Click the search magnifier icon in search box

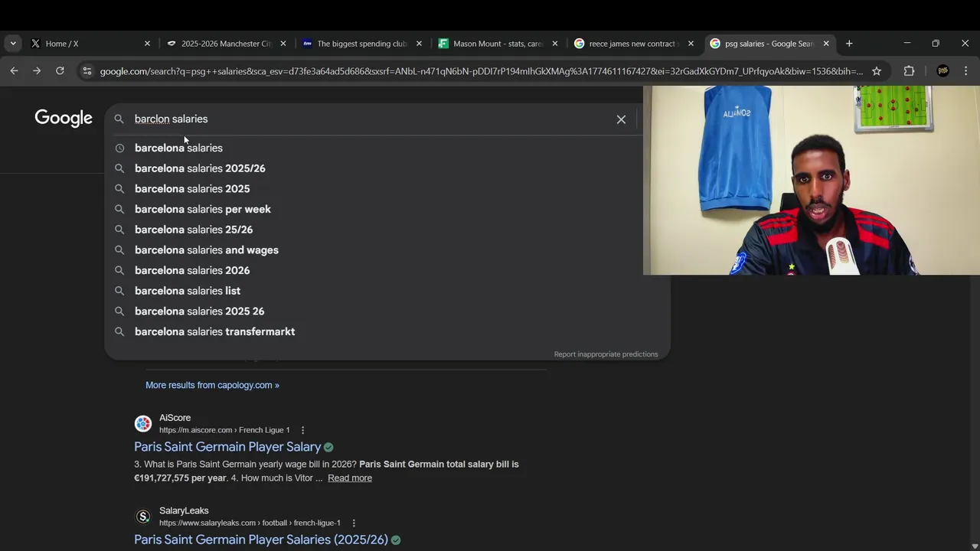click(x=119, y=119)
